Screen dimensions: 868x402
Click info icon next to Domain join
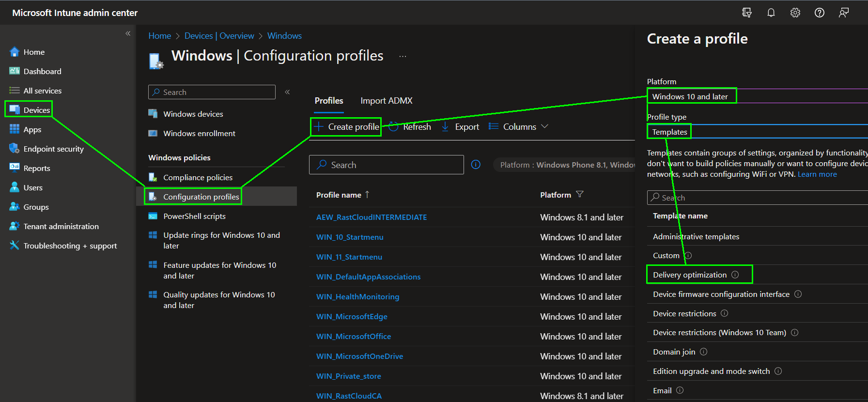[x=703, y=352]
